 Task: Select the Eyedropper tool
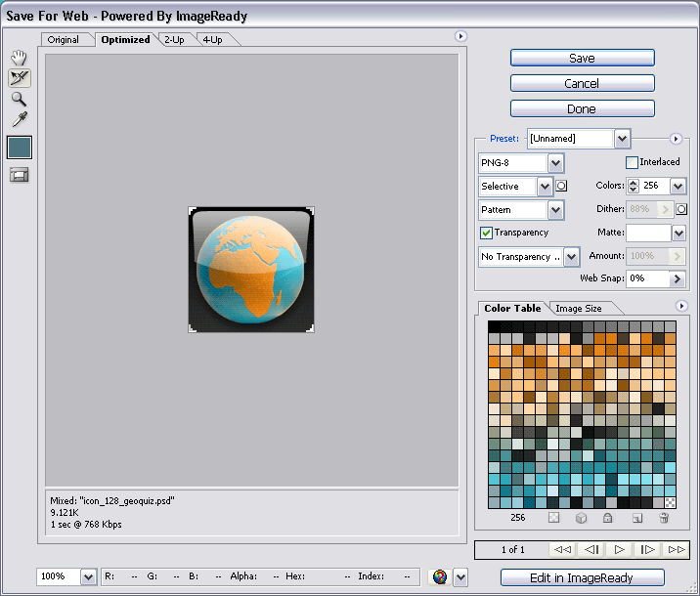pos(20,119)
